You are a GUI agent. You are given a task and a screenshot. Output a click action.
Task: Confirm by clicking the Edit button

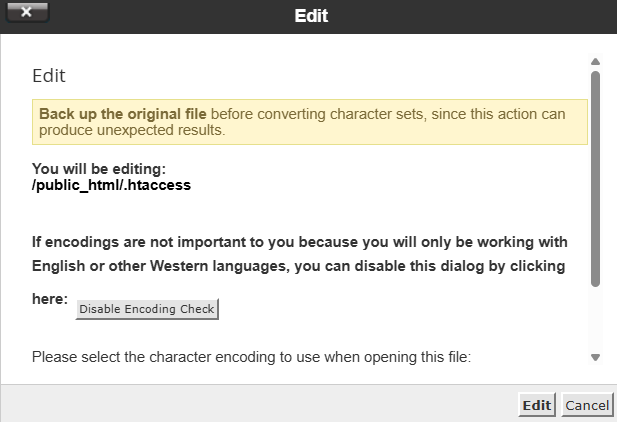coord(537,405)
